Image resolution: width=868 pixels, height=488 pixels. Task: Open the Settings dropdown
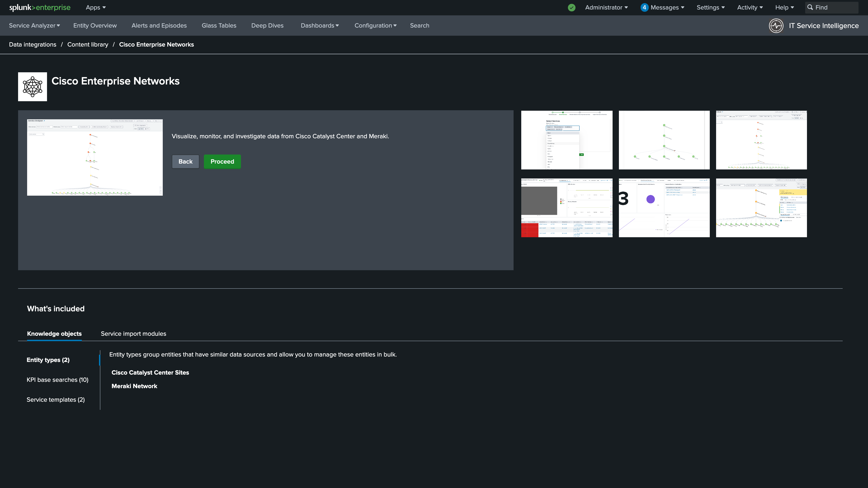[711, 7]
